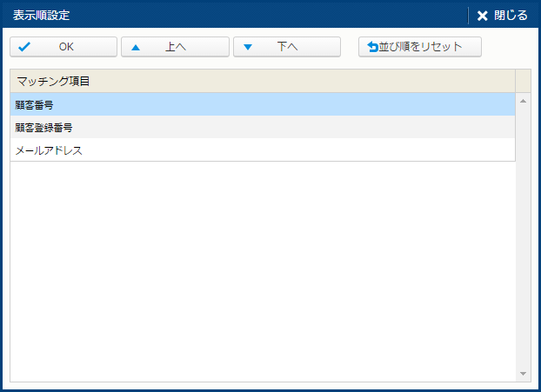Click the マッチング項目 column header
This screenshot has height=392, width=541.
coord(262,82)
